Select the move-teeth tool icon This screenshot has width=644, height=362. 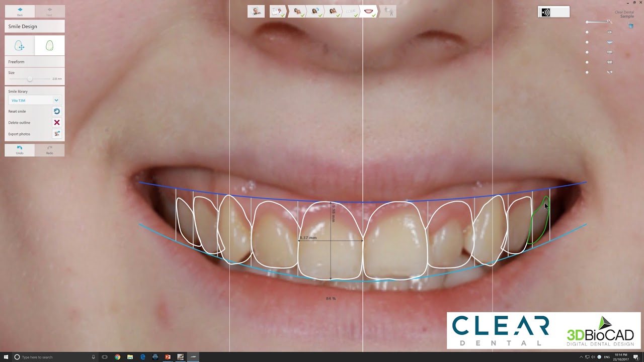[x=20, y=46]
